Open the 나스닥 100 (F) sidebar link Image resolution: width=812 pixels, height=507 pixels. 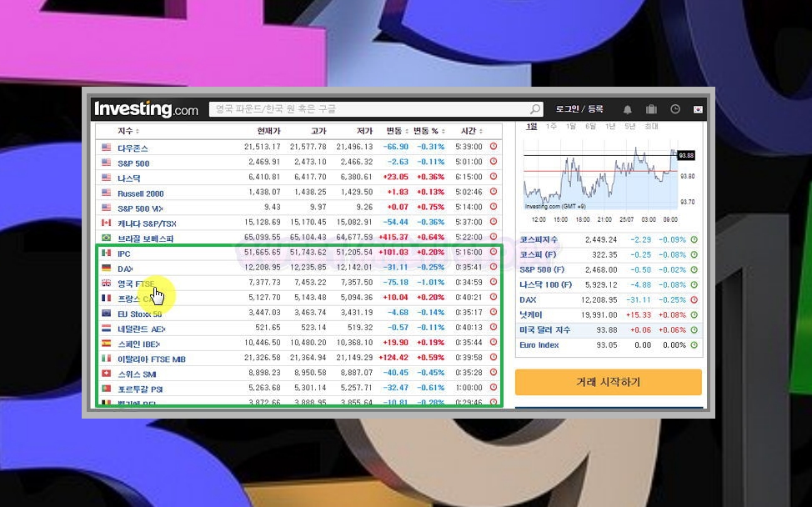(545, 285)
